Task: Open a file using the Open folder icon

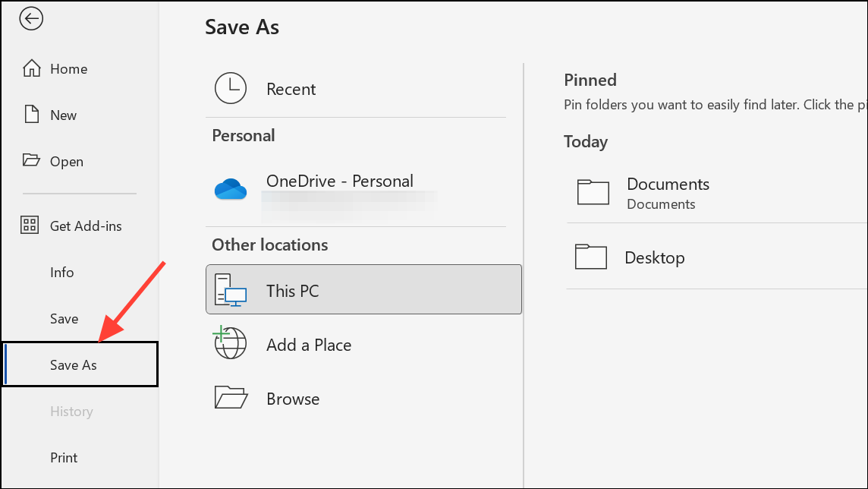Action: point(31,161)
